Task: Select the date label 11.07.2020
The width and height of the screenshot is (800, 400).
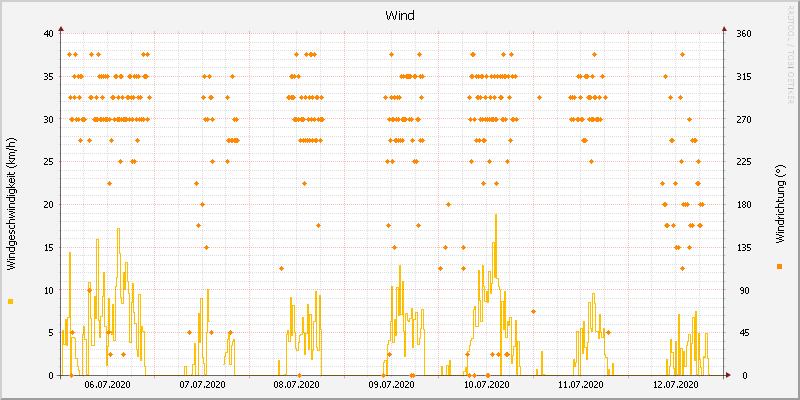Action: [581, 384]
